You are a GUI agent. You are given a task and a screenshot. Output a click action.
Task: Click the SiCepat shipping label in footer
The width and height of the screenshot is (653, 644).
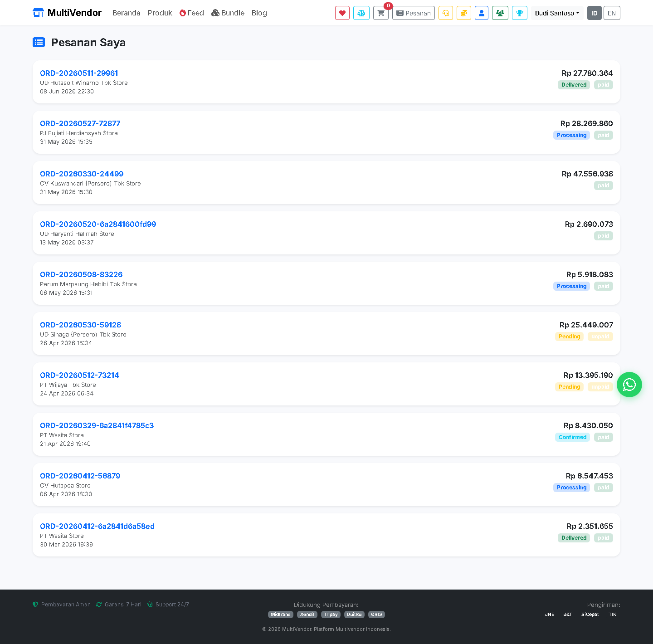pos(590,615)
